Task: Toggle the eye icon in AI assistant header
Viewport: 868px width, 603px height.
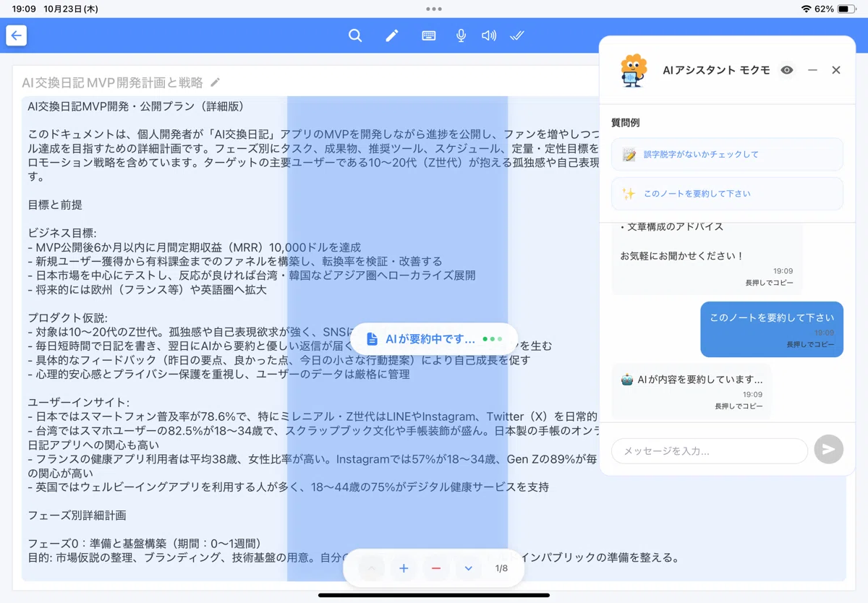Action: [787, 70]
